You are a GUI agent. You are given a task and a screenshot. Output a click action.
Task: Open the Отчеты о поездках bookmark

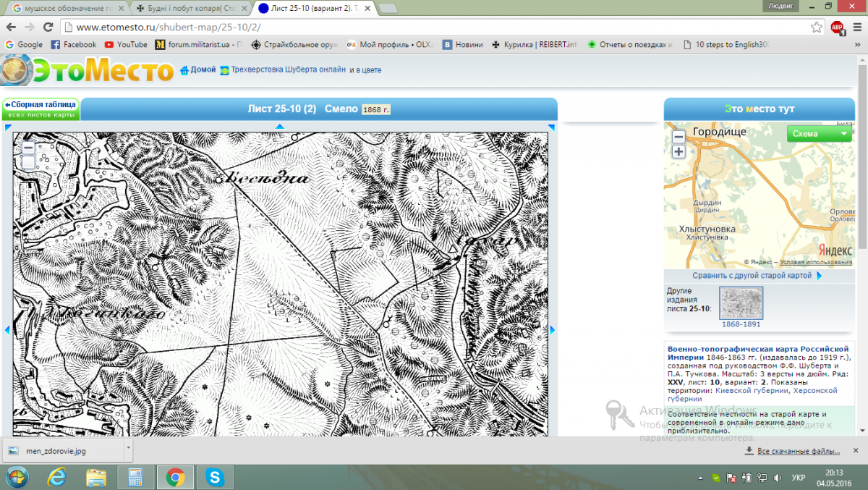pyautogui.click(x=630, y=44)
